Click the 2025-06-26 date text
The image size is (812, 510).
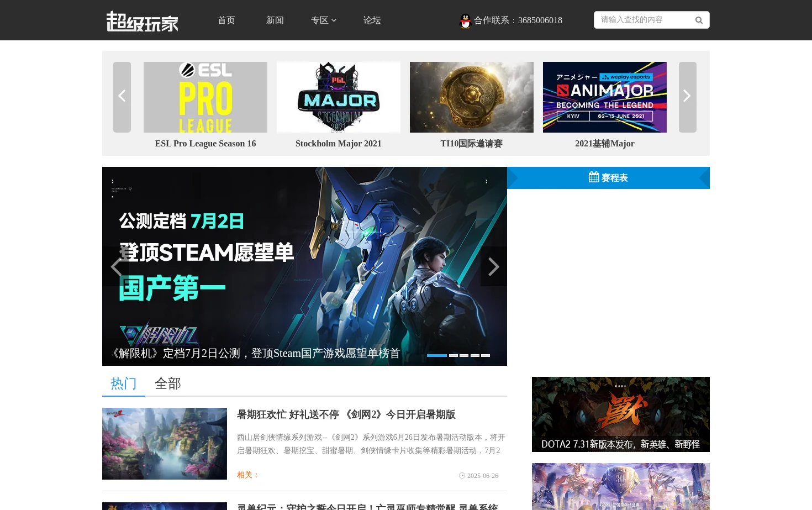point(483,476)
